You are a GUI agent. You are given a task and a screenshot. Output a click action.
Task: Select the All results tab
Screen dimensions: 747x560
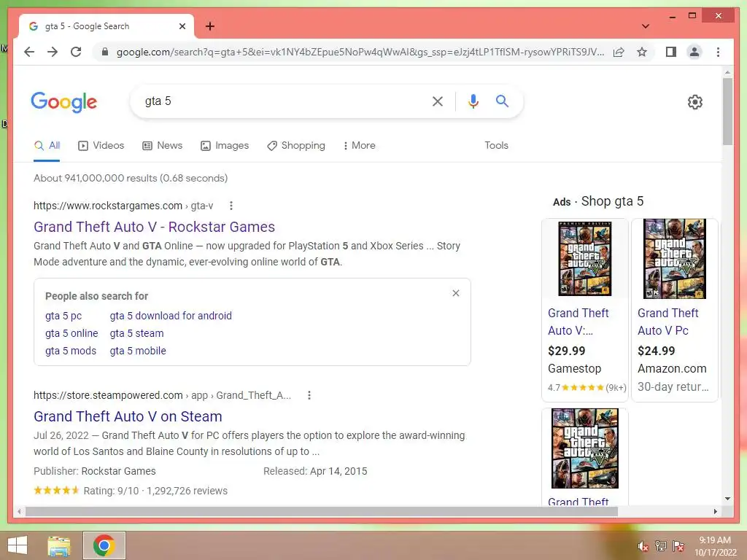coord(47,146)
